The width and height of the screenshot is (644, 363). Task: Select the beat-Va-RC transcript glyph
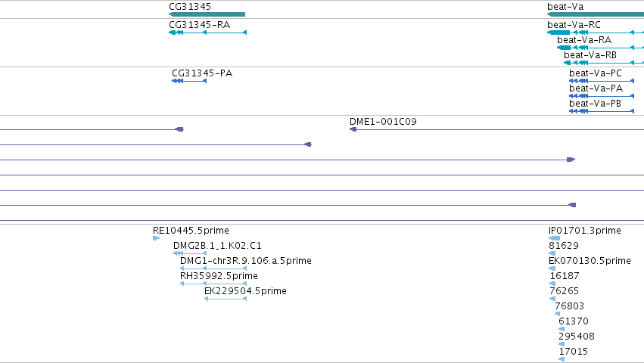pos(596,33)
